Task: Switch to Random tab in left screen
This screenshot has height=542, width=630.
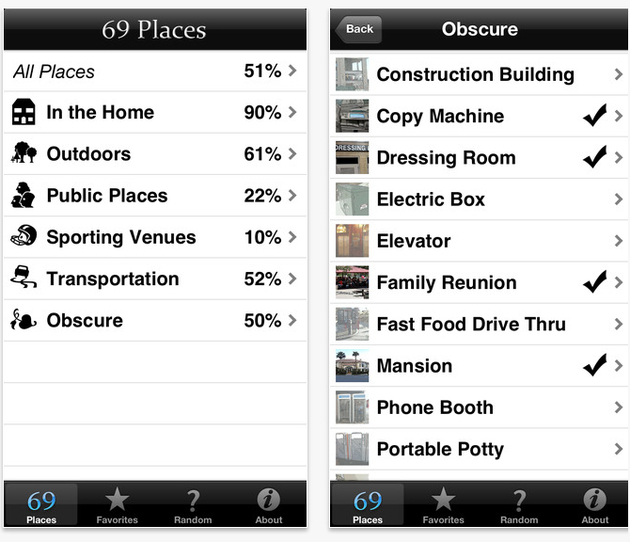Action: point(193,504)
